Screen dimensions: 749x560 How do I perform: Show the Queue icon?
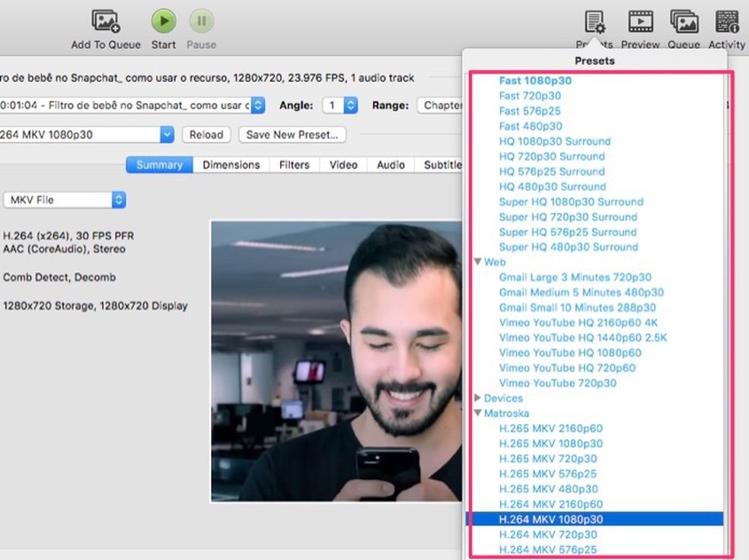pos(684,21)
